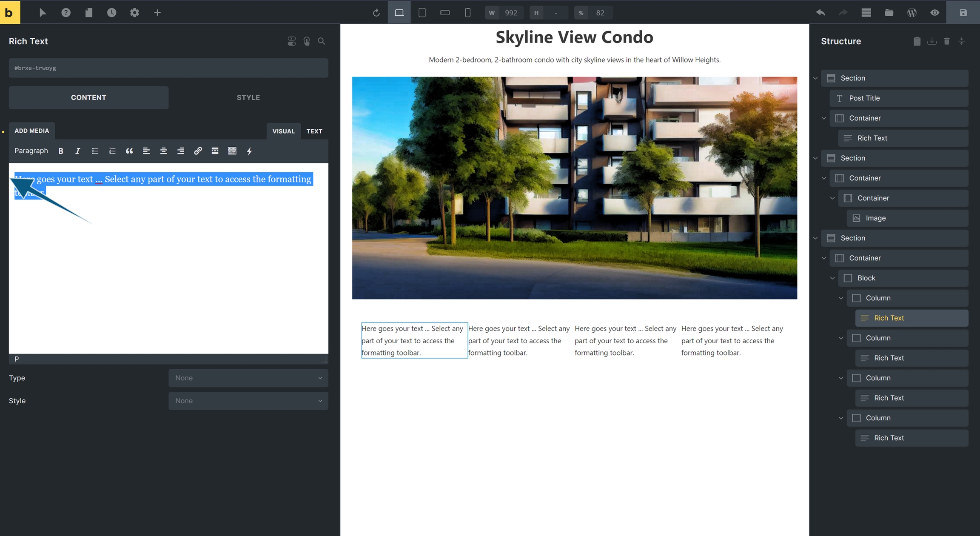980x536 pixels.
Task: Select Post Title in Structure
Action: (x=899, y=98)
